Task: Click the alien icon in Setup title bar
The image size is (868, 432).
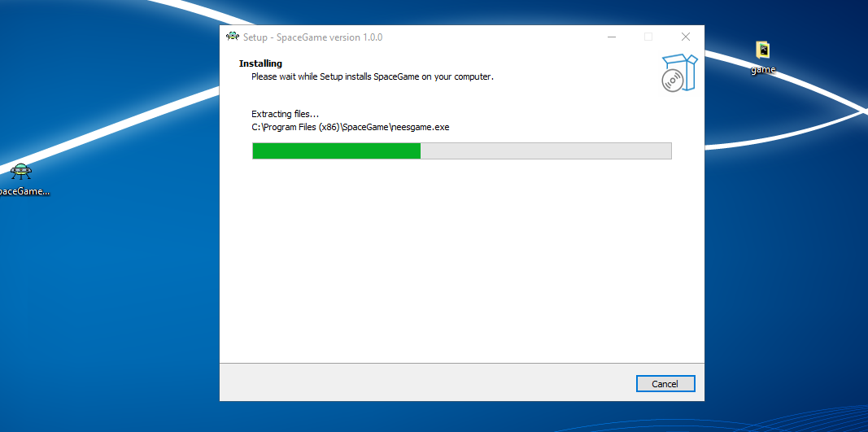Action: (x=233, y=37)
